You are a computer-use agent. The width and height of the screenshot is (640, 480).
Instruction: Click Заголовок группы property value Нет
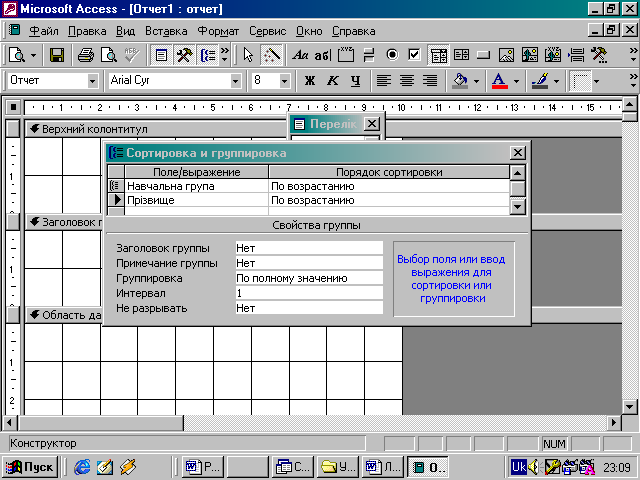point(309,248)
